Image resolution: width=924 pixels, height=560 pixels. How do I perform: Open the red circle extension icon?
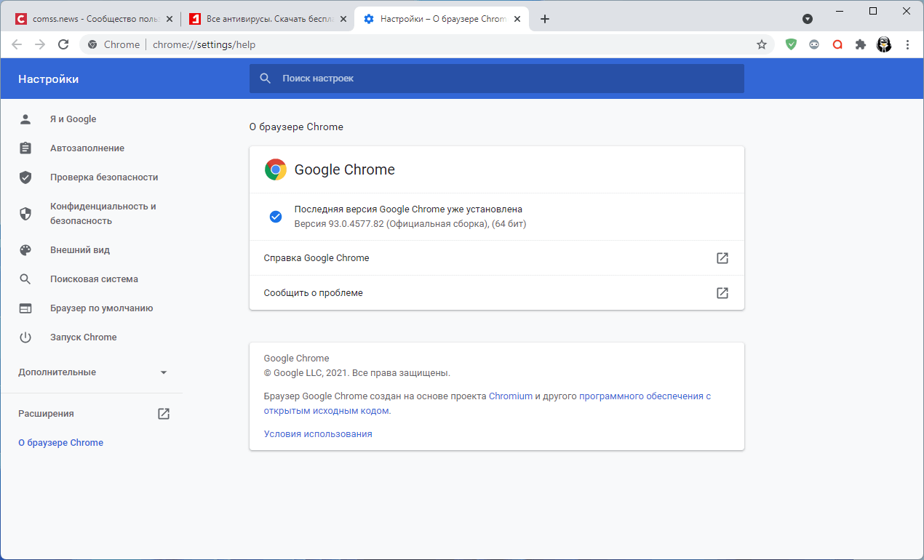click(x=837, y=44)
